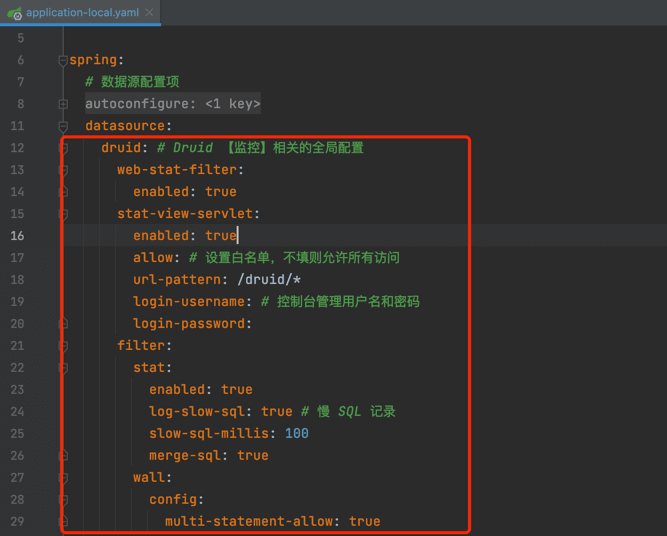This screenshot has width=667, height=536.
Task: Collapse the datasource section fold marker
Action: (x=63, y=126)
